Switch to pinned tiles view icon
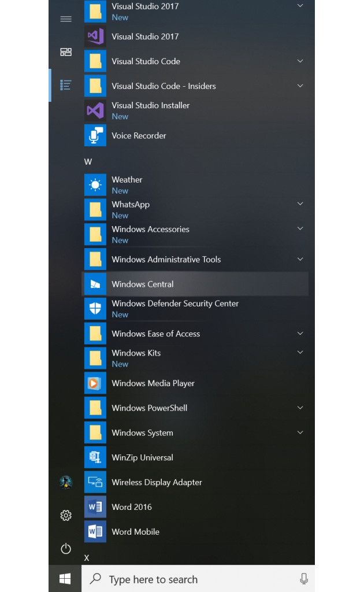The width and height of the screenshot is (364, 592). tap(66, 52)
